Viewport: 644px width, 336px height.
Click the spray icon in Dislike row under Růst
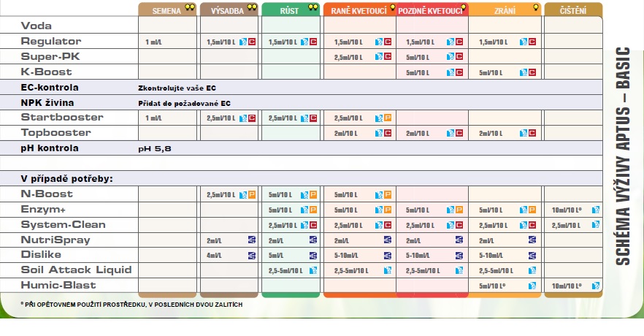(x=313, y=256)
